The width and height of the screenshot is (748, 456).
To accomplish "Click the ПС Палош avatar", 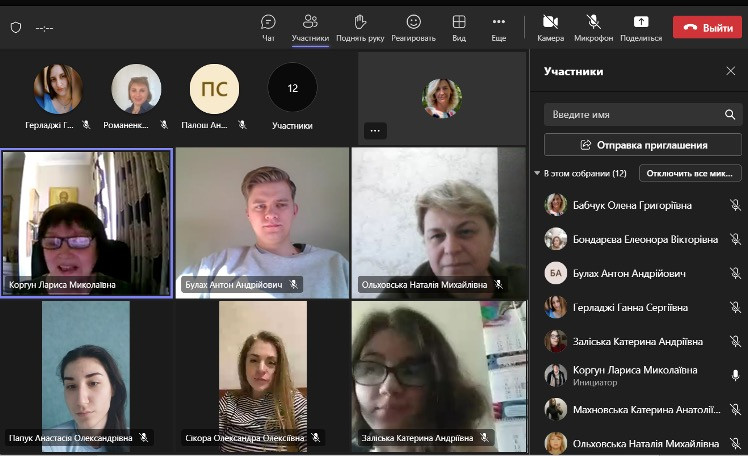I will [215, 89].
